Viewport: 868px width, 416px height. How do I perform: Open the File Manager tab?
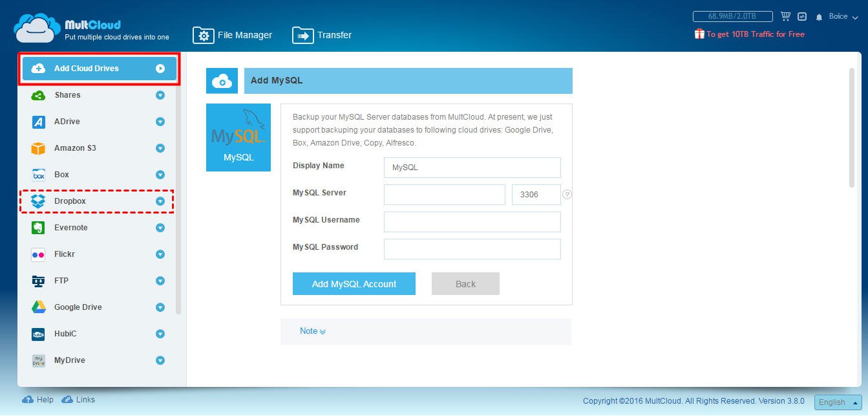[x=233, y=35]
